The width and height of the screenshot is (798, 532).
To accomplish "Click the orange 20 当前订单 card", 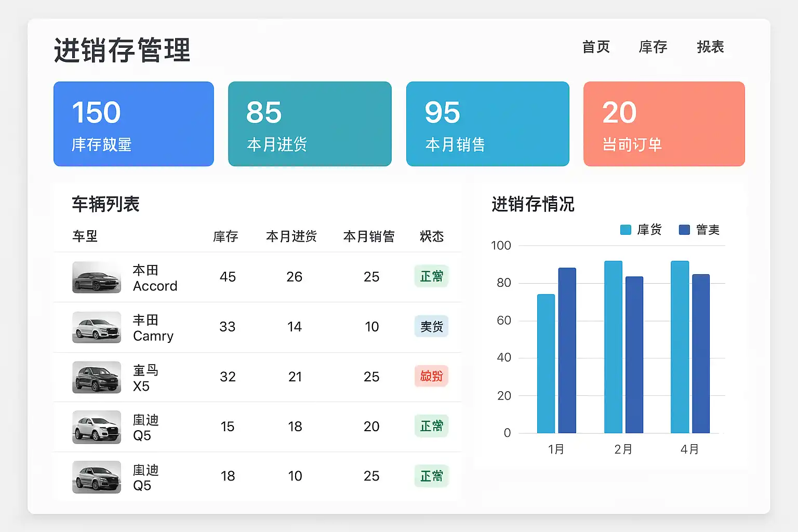I will [664, 124].
